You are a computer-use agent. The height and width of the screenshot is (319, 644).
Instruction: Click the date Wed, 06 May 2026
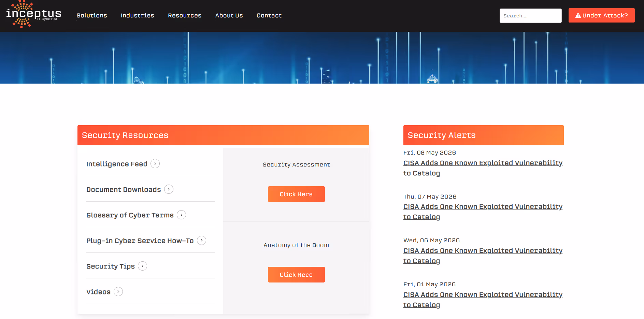coord(431,241)
